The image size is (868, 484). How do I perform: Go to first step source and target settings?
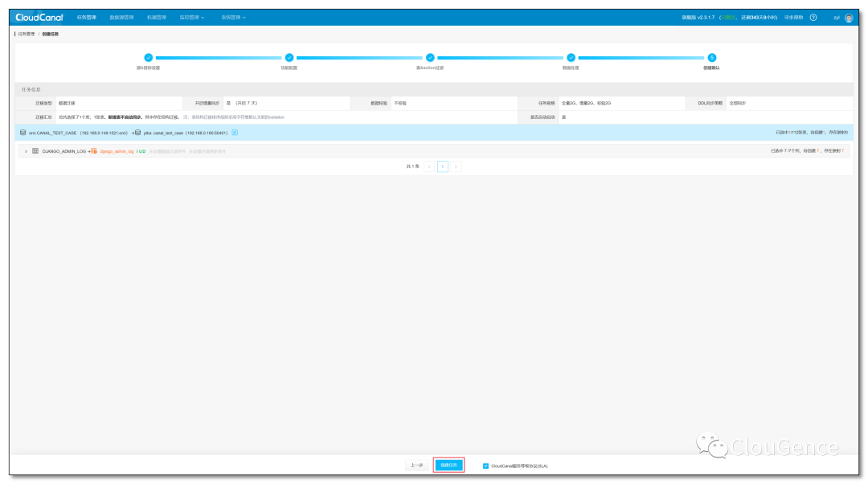[149, 58]
